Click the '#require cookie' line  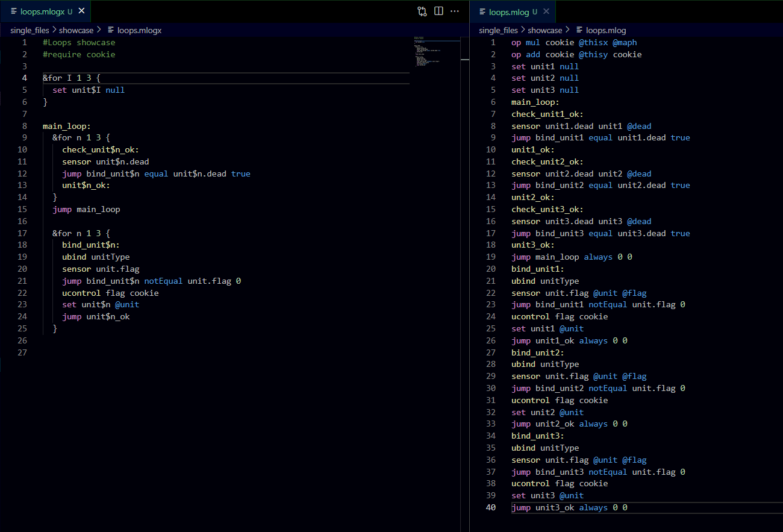(79, 54)
